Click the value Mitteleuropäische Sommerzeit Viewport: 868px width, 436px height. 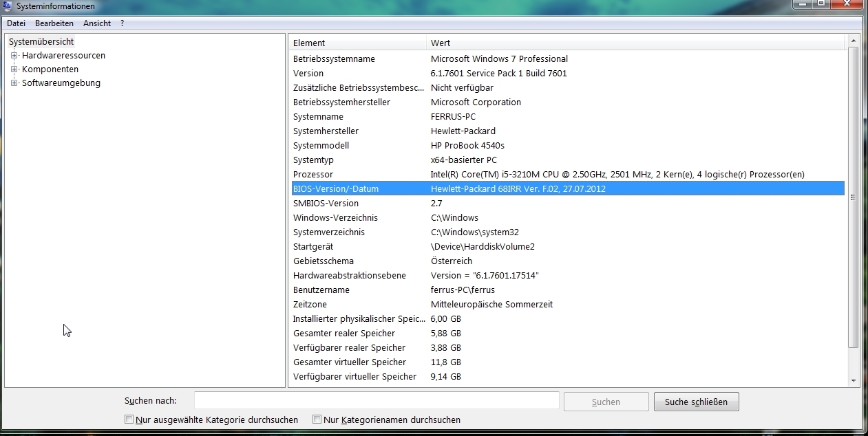[x=491, y=305]
